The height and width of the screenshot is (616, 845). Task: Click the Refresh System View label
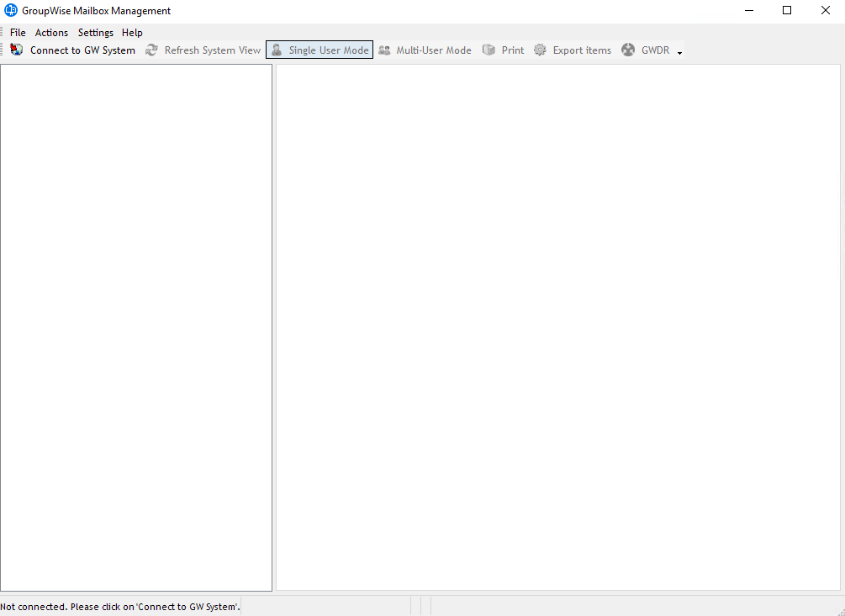(x=213, y=50)
